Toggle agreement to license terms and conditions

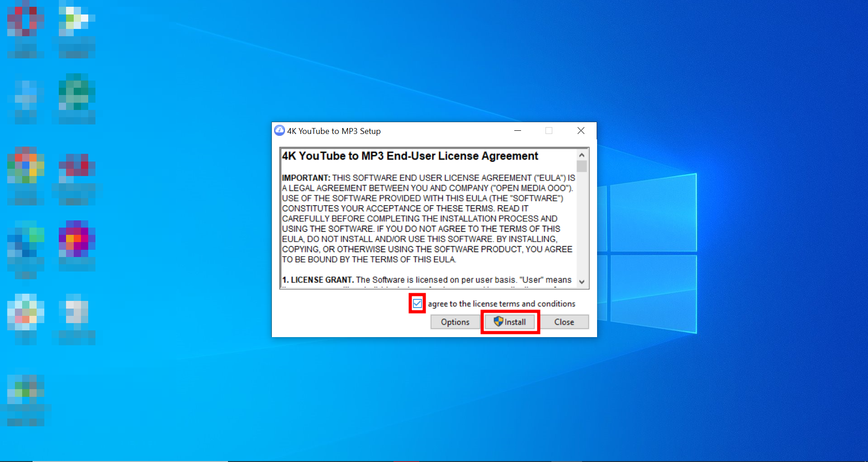[417, 304]
